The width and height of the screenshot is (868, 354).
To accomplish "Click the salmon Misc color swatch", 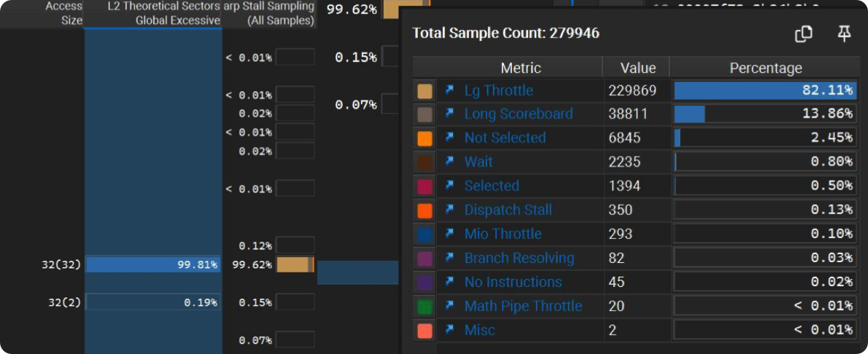I will pos(425,331).
